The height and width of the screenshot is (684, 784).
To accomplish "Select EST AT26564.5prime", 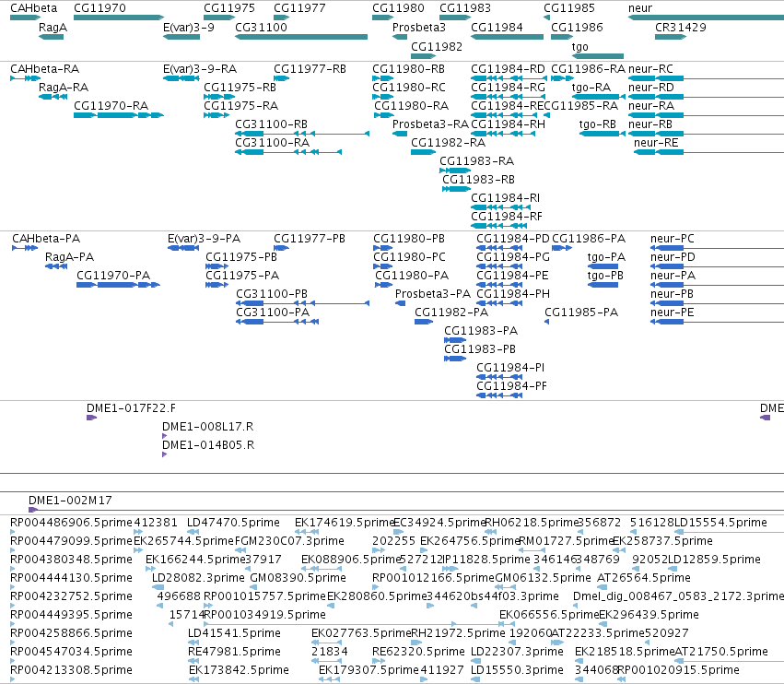I will (644, 578).
